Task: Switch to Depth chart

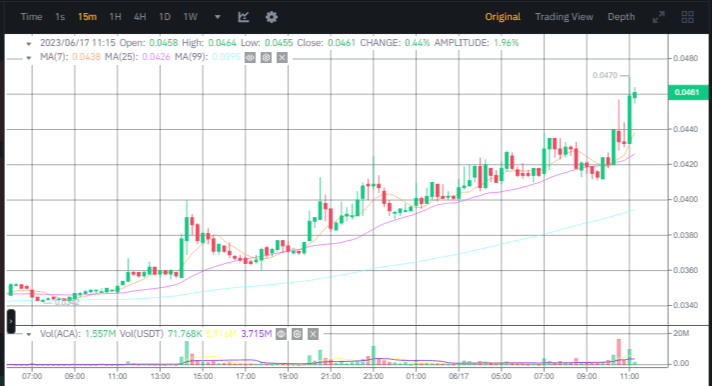Action: (x=621, y=17)
